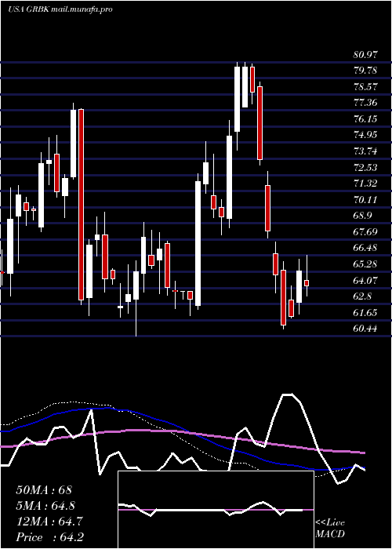Click the USA GRBK mail.munafa.pro title text
This screenshot has width=392, height=549.
[x=60, y=9]
